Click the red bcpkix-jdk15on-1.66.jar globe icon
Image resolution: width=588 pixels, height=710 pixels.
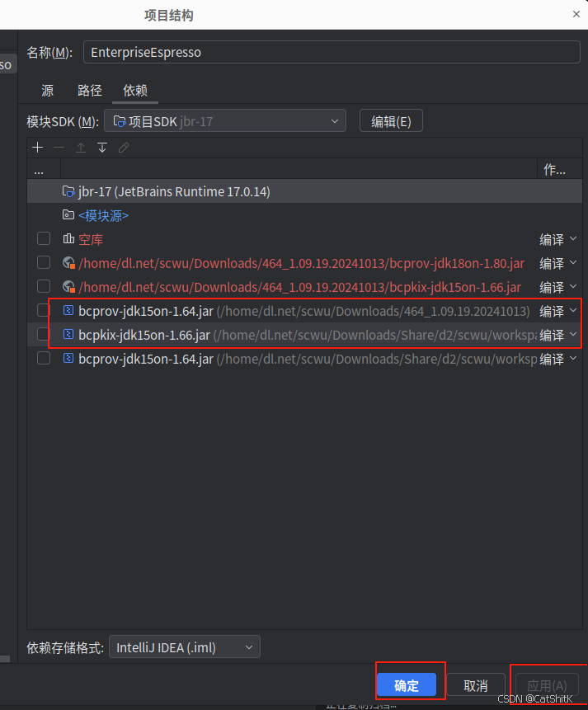pyautogui.click(x=68, y=287)
